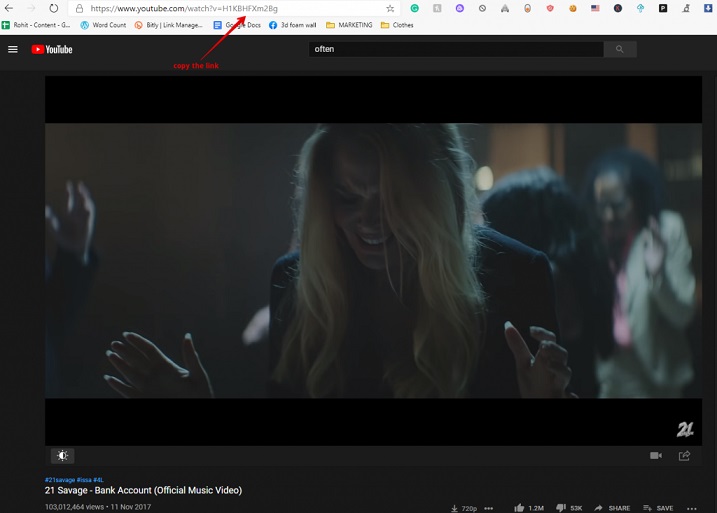Open the cyan upward arrow extension

click(640, 8)
